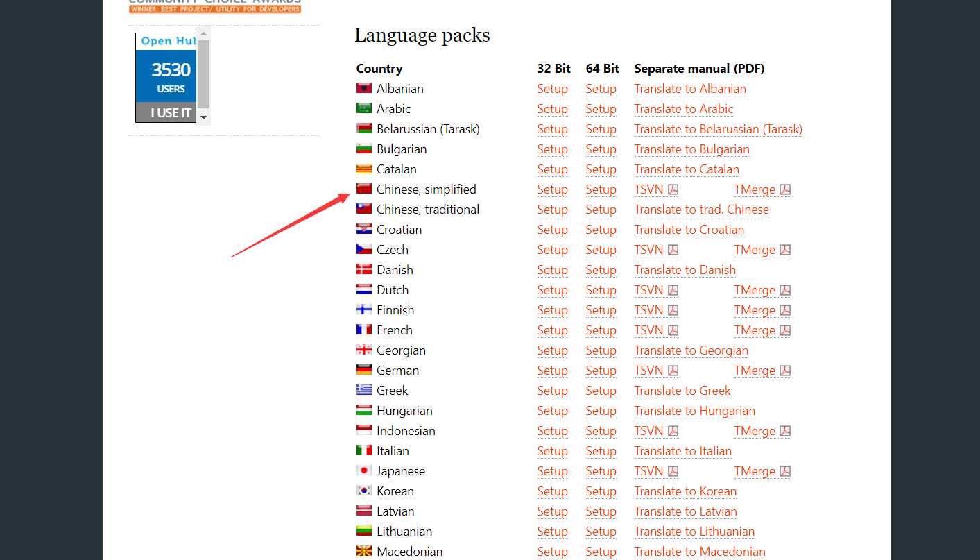
Task: Click the Georgian flag icon
Action: point(364,350)
